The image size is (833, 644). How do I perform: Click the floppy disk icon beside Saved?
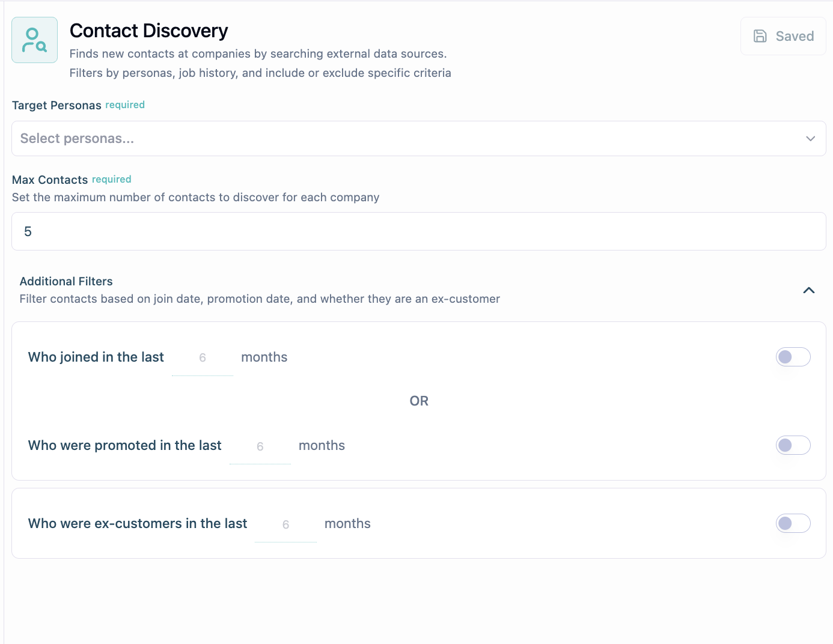tap(760, 36)
